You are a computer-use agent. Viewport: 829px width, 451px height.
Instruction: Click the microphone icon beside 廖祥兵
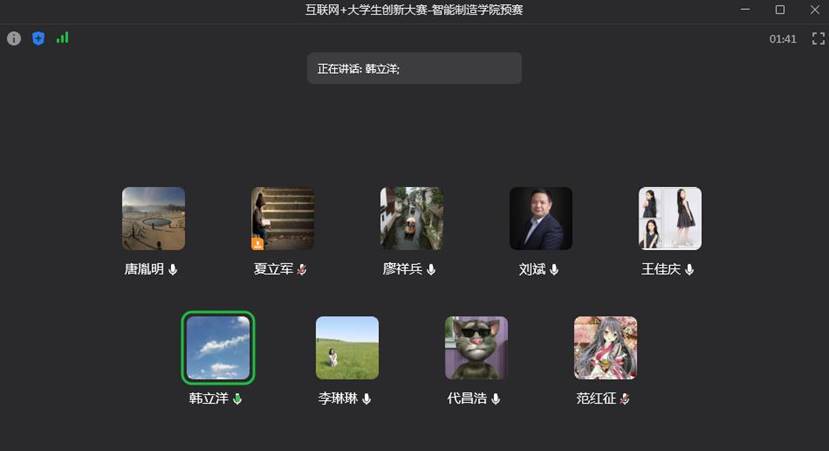431,270
